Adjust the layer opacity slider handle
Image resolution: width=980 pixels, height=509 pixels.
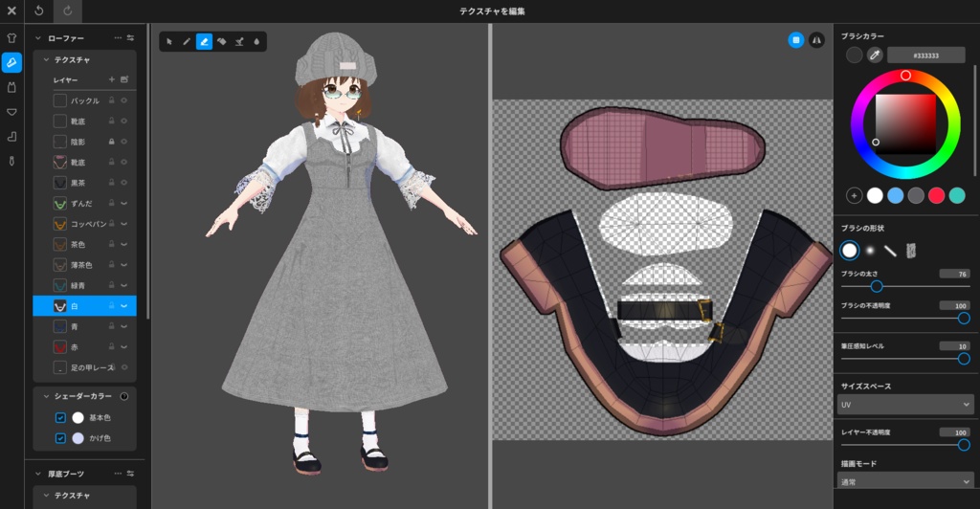tap(964, 445)
